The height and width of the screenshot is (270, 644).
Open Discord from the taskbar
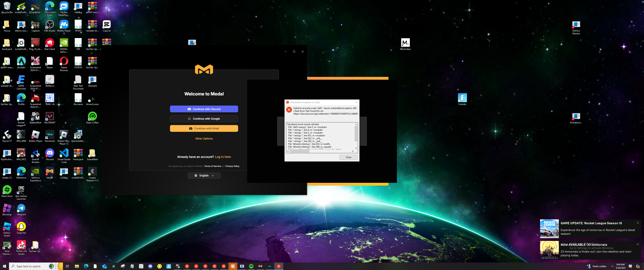(x=150, y=266)
